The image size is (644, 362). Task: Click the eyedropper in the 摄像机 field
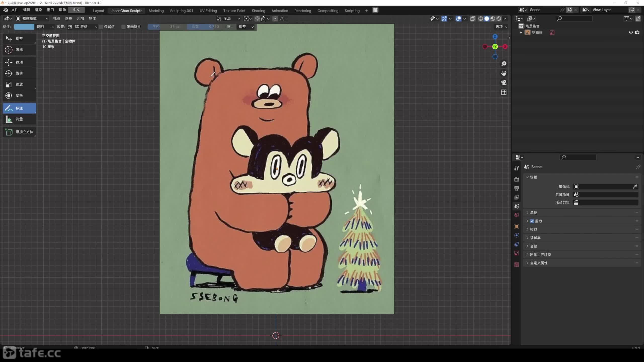[635, 187]
